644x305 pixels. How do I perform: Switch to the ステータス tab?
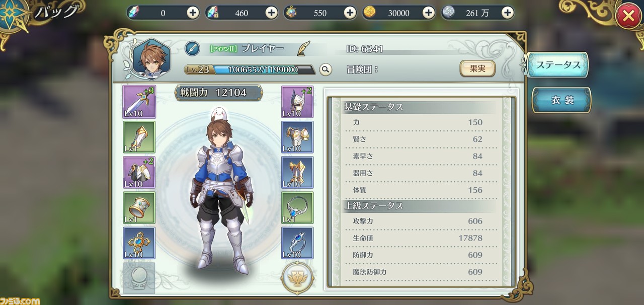(x=558, y=65)
